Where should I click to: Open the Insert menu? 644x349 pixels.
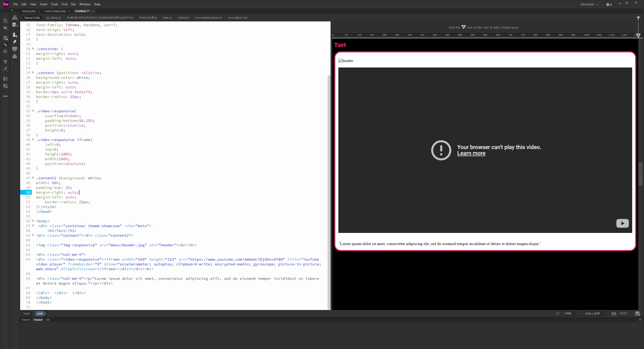click(x=44, y=4)
